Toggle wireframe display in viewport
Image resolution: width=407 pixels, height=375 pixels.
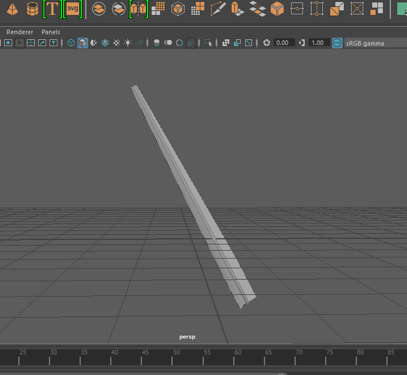pos(71,43)
